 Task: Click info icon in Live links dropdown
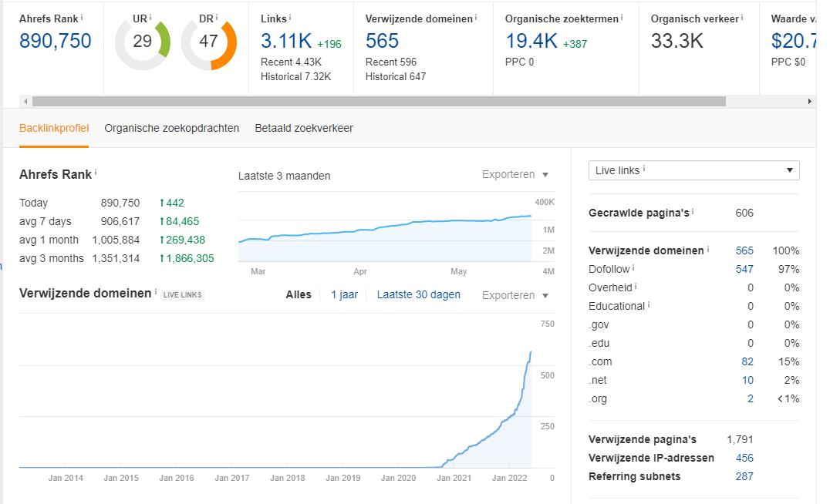(x=644, y=169)
